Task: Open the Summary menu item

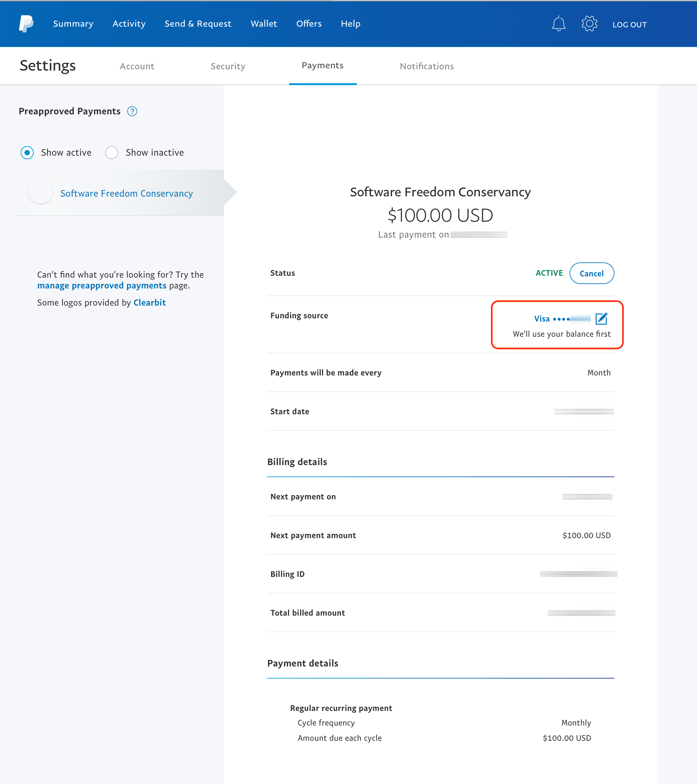Action: 73,24
